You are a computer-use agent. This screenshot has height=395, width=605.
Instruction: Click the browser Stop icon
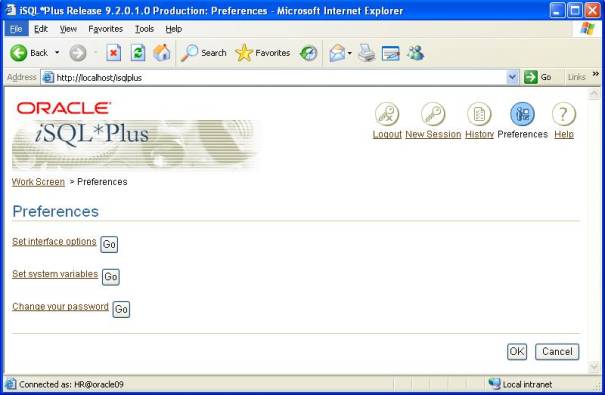coord(113,53)
